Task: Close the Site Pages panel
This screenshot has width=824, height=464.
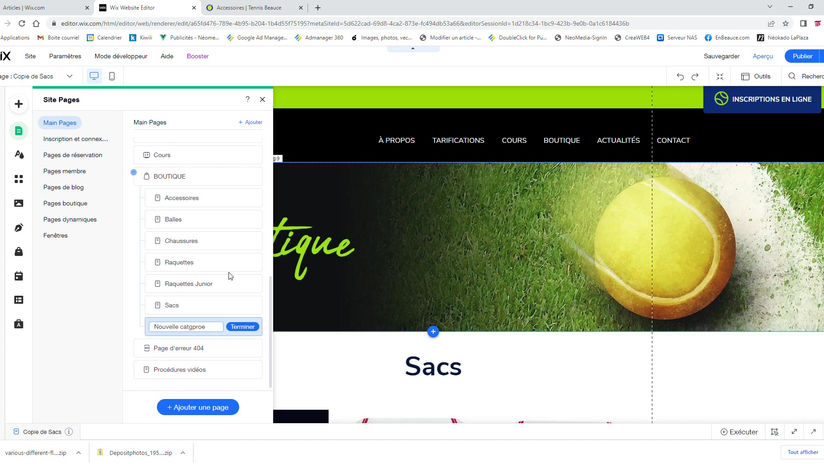Action: click(262, 99)
